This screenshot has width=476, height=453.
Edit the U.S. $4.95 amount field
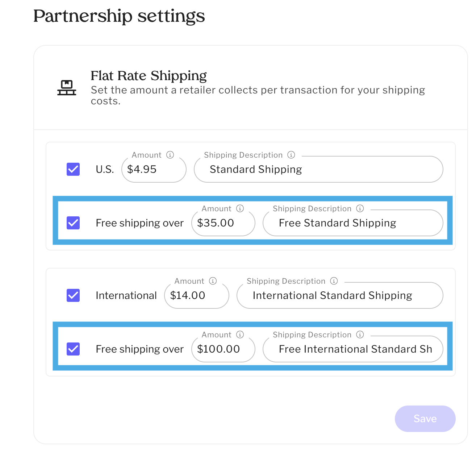(x=154, y=170)
